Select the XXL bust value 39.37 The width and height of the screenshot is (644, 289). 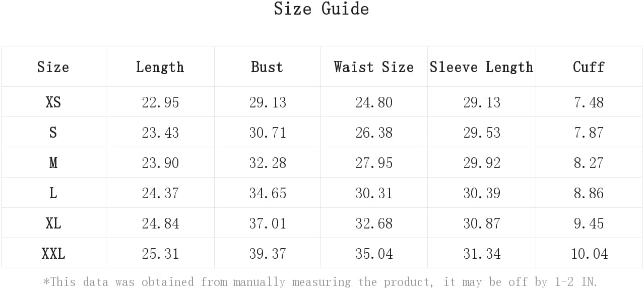coord(268,254)
